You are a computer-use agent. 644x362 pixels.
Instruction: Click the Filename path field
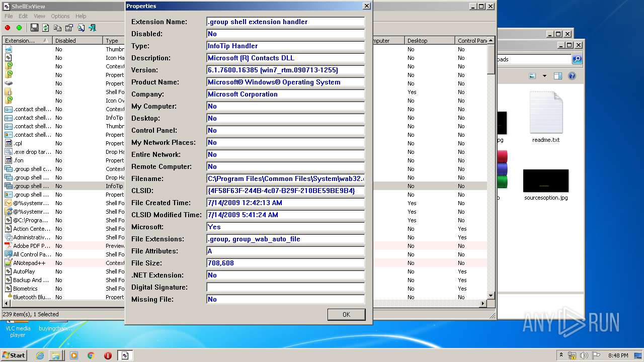tap(285, 178)
